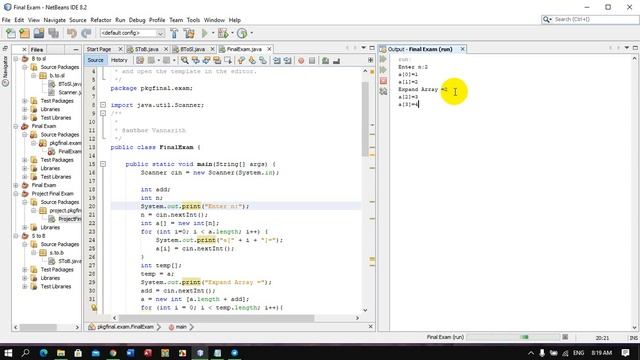This screenshot has height=360, width=640.
Task: Click the editor Find Selection magnifier icon
Action: 185,60
